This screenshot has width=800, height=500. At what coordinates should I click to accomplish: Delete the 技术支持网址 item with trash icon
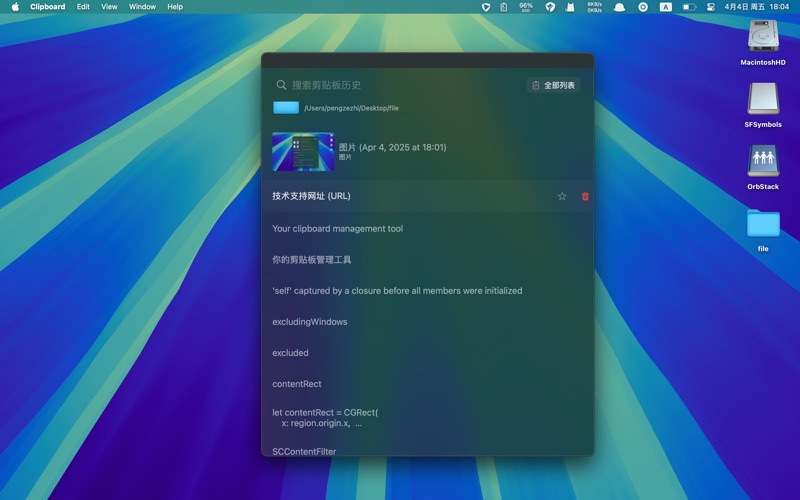[x=585, y=196]
